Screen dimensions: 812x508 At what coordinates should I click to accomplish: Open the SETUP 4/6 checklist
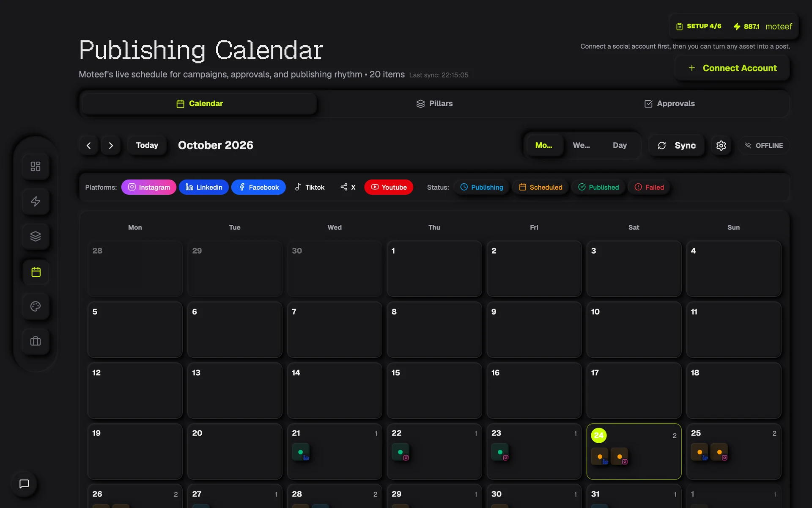699,26
